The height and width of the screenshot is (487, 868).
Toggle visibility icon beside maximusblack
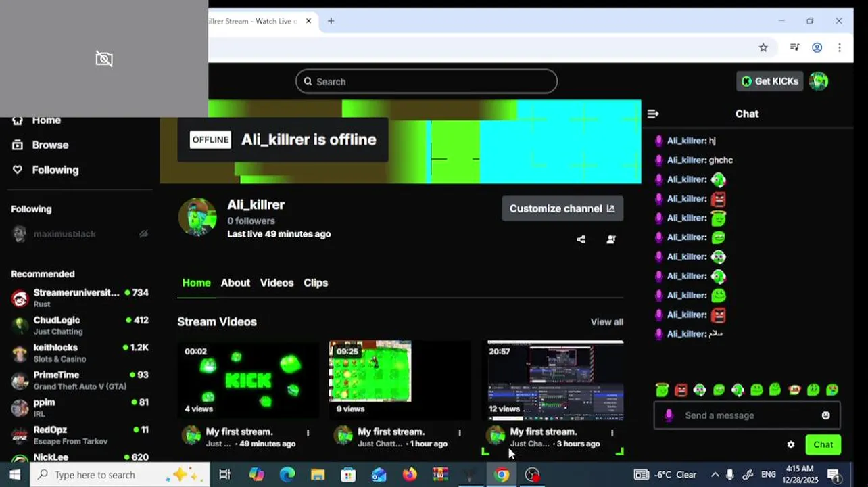point(143,234)
